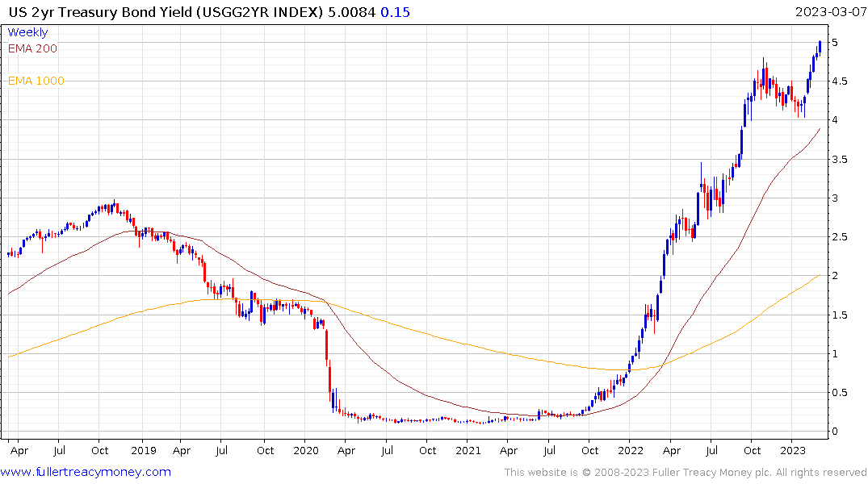
Task: Click the 5.0084 last value readout
Action: click(x=351, y=12)
